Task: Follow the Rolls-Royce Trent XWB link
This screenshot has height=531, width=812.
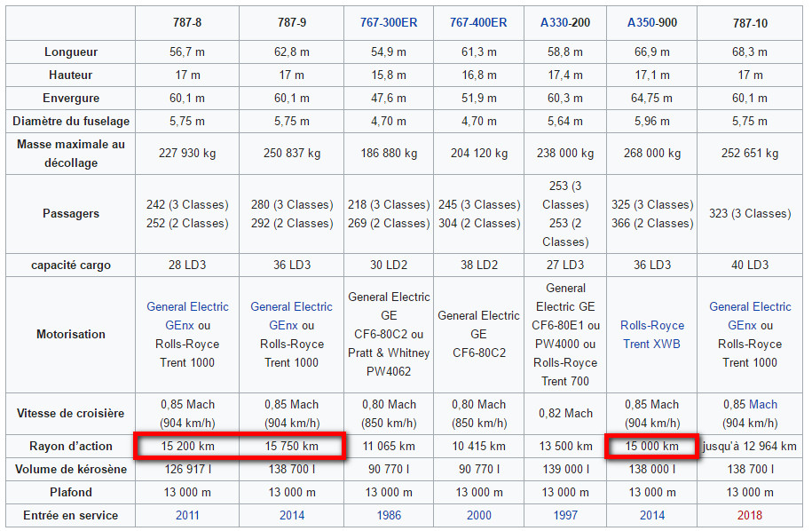Action: pos(652,335)
